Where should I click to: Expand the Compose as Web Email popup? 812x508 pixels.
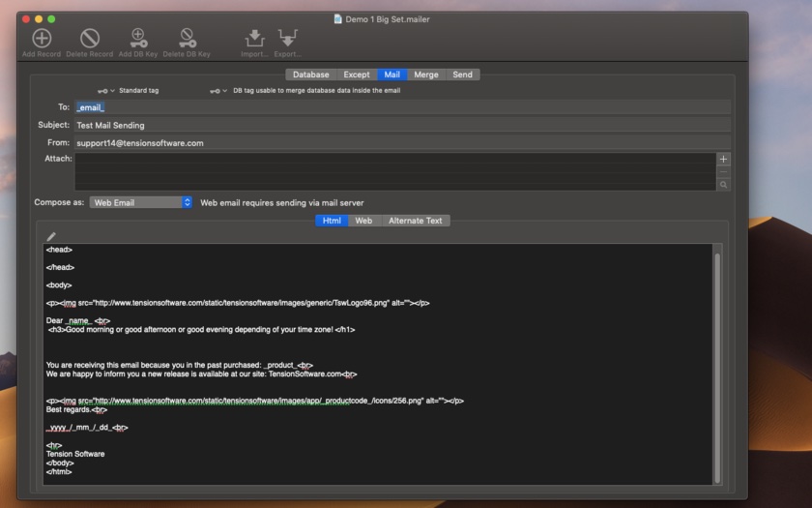[187, 203]
